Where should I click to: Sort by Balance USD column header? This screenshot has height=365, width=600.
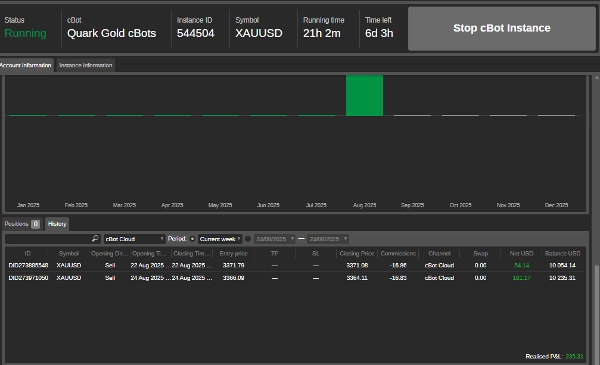pyautogui.click(x=562, y=253)
